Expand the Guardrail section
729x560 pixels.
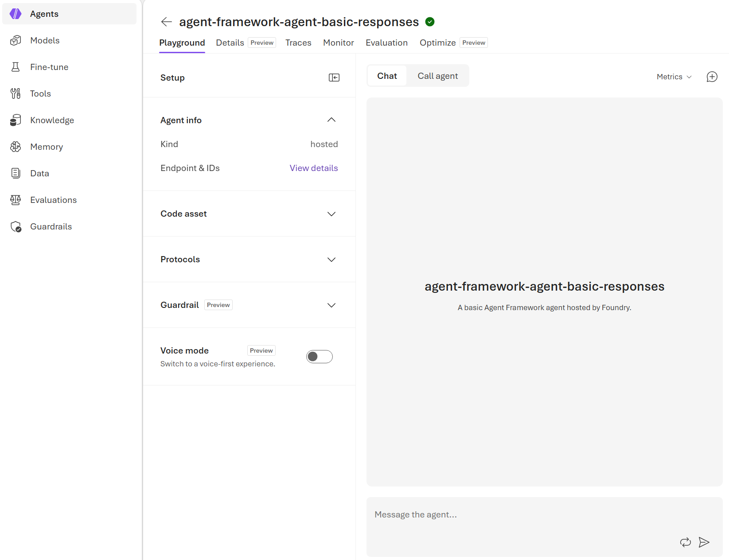tap(331, 305)
